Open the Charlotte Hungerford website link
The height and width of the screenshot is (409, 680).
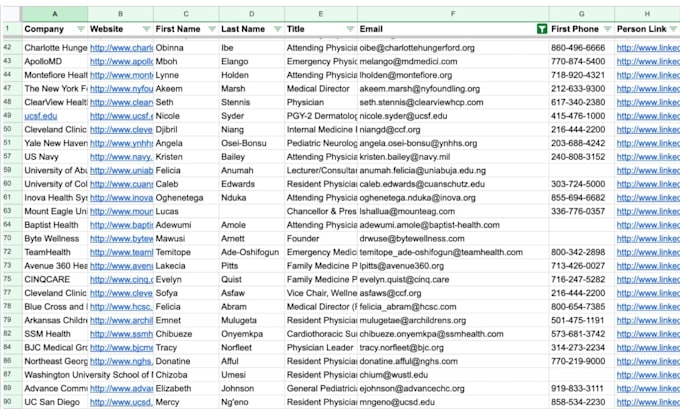pos(121,48)
